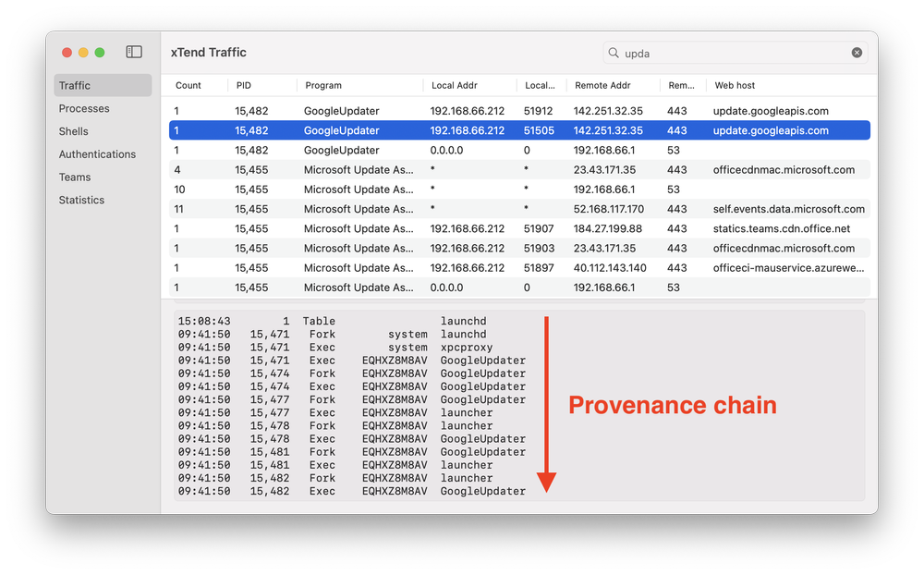Click log line 15,477 Exec launcher
This screenshot has height=575, width=924.
tap(335, 413)
